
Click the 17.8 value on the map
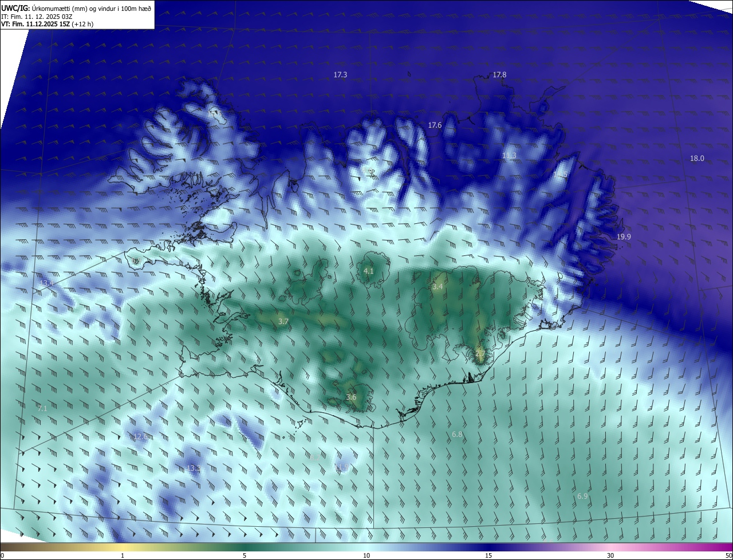point(499,75)
